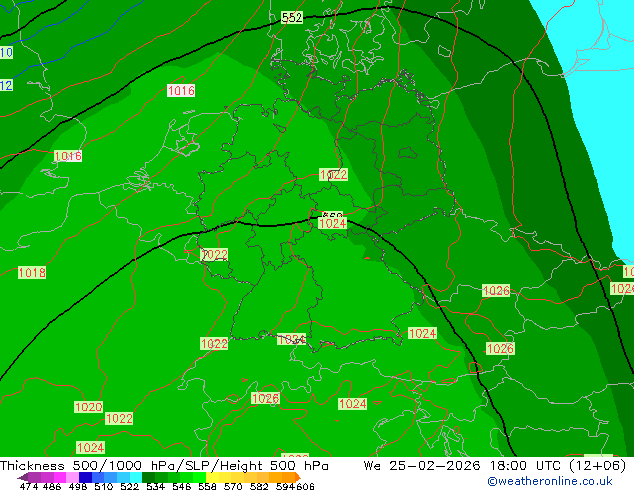The height and width of the screenshot is (490, 634).
Task: Pick the cyan swatch next to dark green
Action: pyautogui.click(x=136, y=477)
